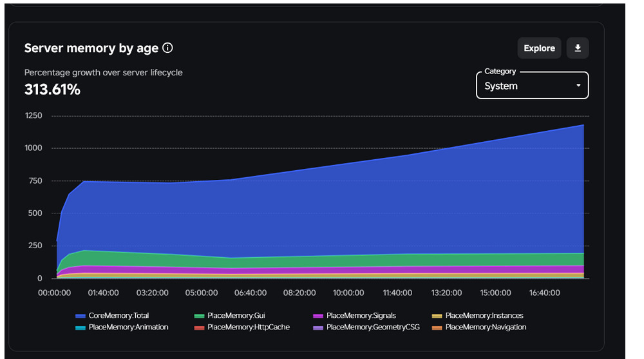644x359 pixels.
Task: Click the 313.61% growth value
Action: point(52,90)
